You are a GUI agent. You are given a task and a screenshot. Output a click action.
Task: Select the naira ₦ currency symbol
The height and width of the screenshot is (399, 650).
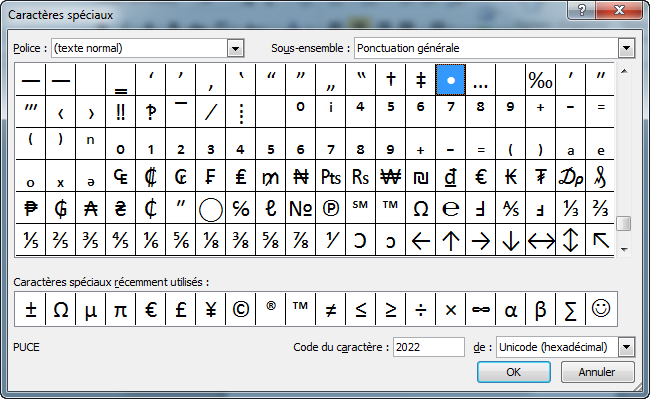point(301,176)
